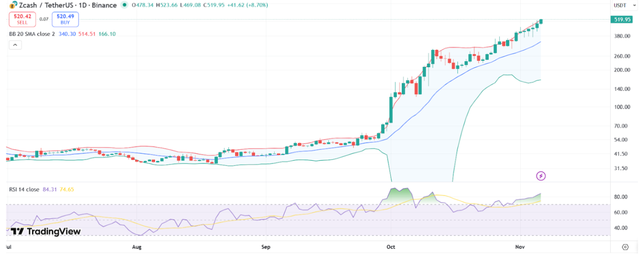Click the Zcash coin logo icon

coord(13,5)
